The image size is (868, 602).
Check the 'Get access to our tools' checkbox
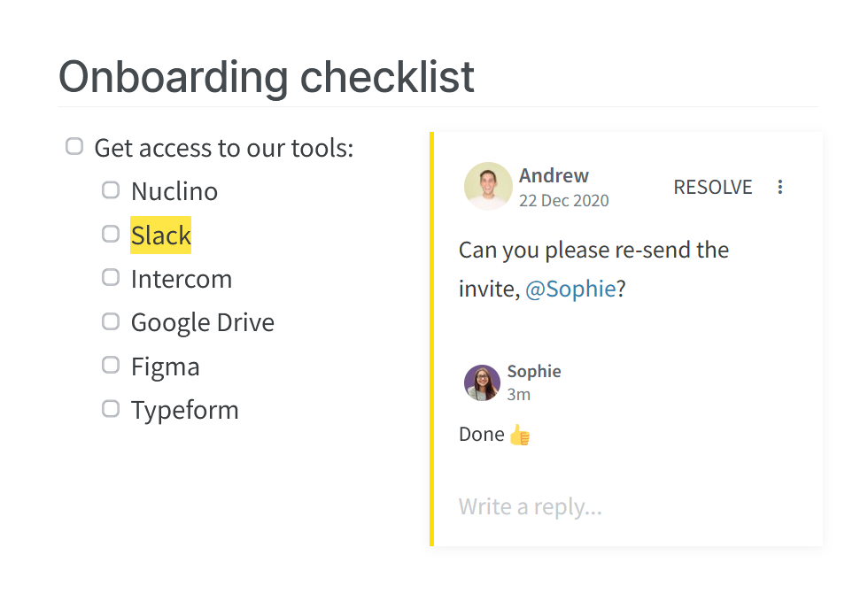[x=74, y=147]
